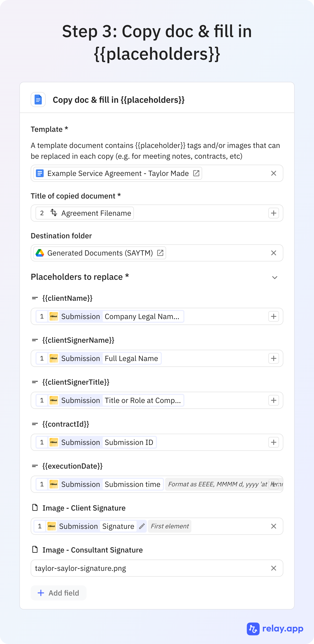Click the transform icon in Agreement Filename chip
Viewport: 314px width, 644px height.
point(54,213)
